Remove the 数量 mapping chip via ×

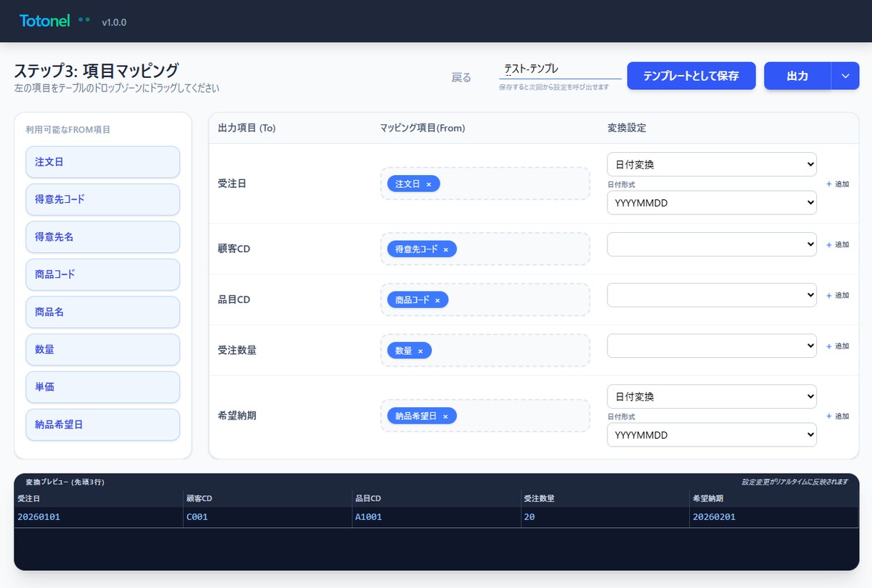(x=420, y=351)
